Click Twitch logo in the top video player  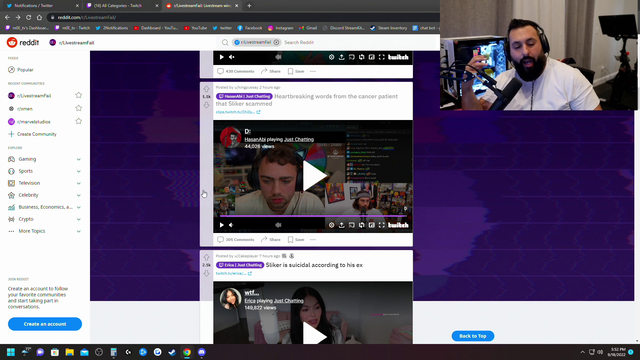pos(398,57)
